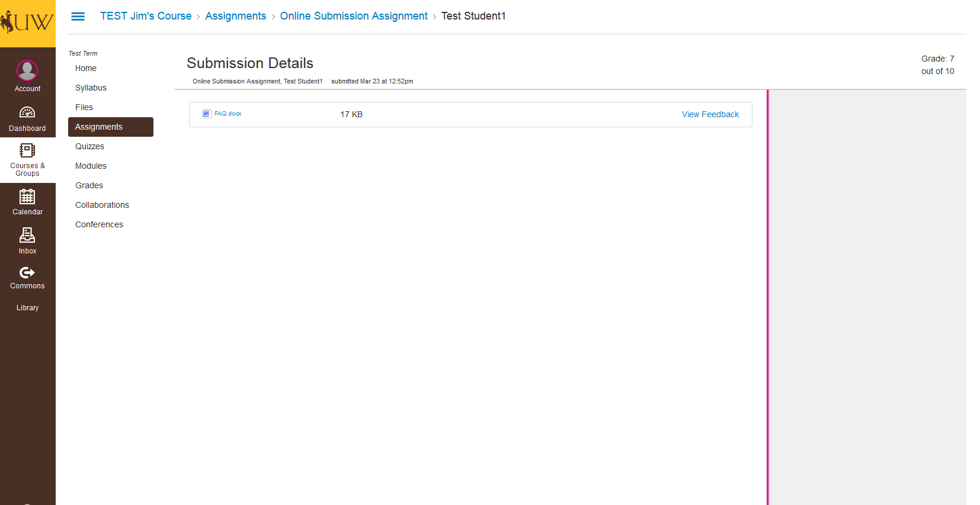Viewport: 980px width, 505px height.
Task: Open the Commons icon
Action: pos(27,272)
